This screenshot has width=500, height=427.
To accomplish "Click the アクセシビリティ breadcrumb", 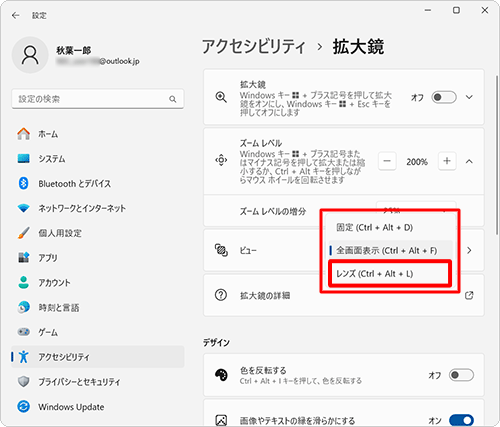I will (x=254, y=46).
